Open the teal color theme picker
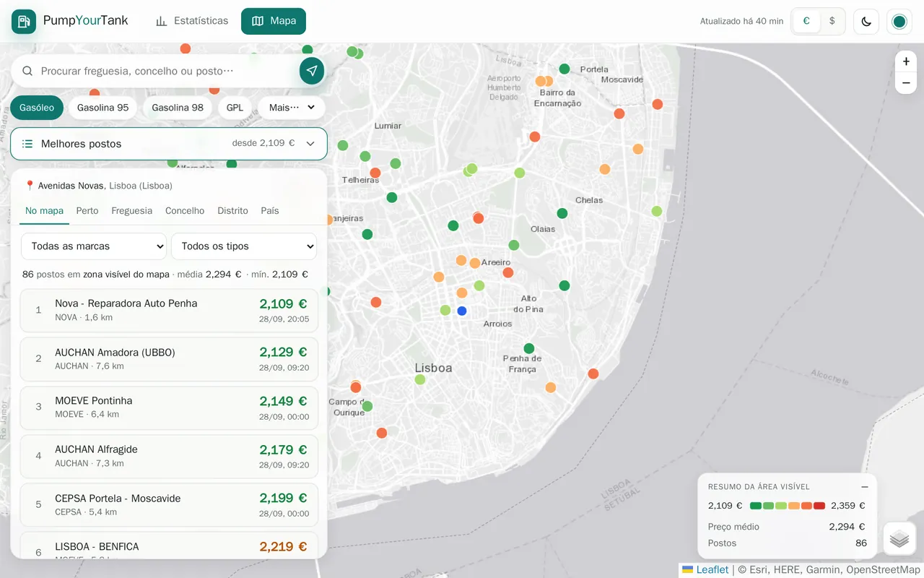Image resolution: width=924 pixels, height=578 pixels. (899, 22)
